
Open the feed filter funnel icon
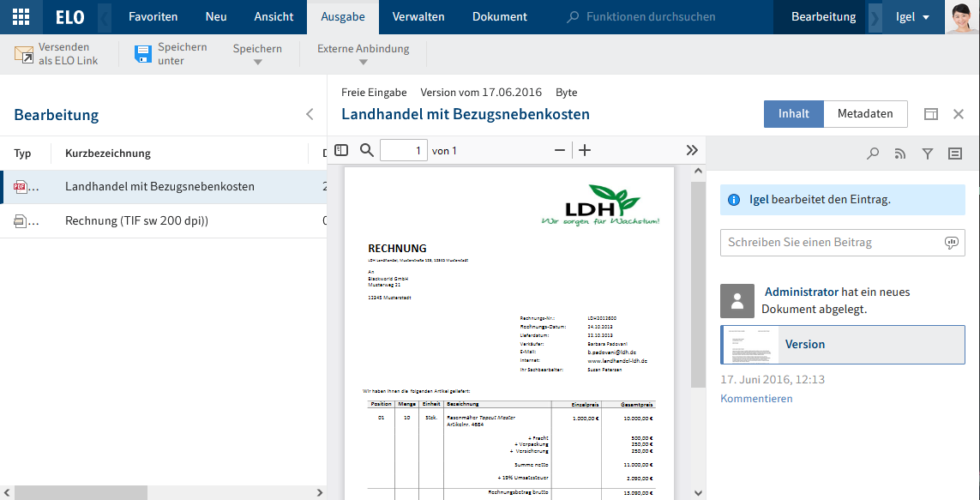[x=927, y=154]
